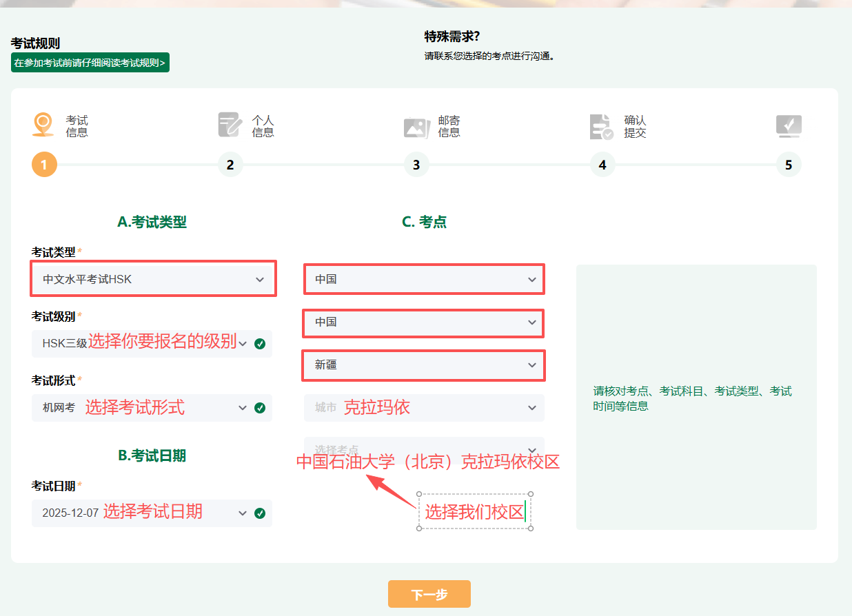This screenshot has height=616, width=852.
Task: Click the orange location pin exam info icon
Action: pyautogui.click(x=43, y=125)
